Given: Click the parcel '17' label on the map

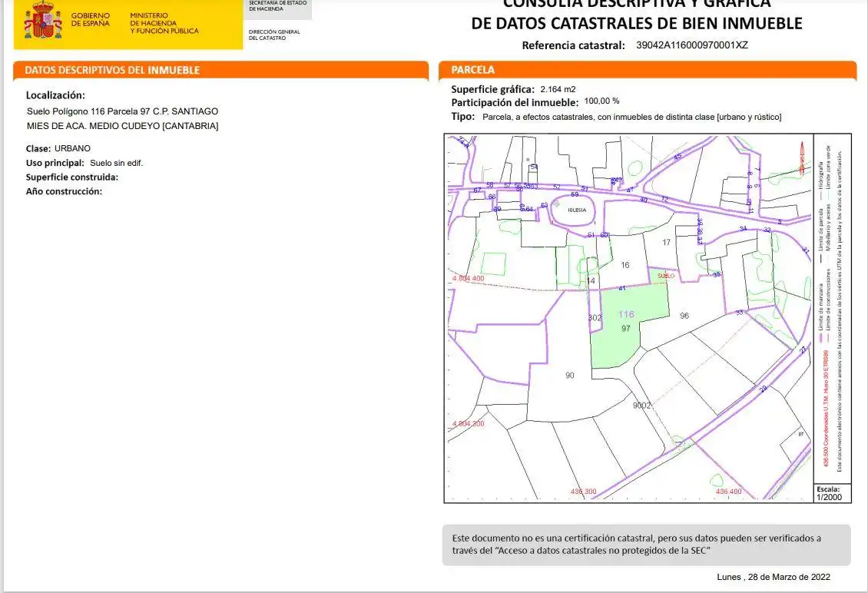Looking at the screenshot, I should [x=666, y=242].
